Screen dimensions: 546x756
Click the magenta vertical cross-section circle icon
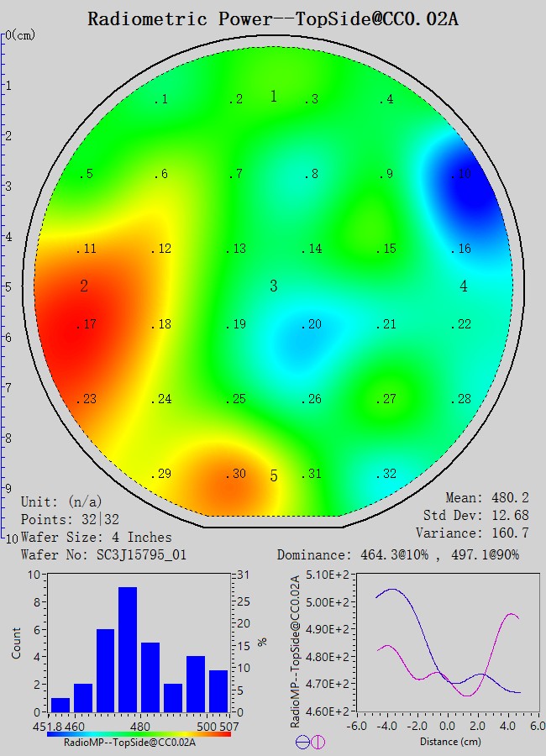coord(318,742)
